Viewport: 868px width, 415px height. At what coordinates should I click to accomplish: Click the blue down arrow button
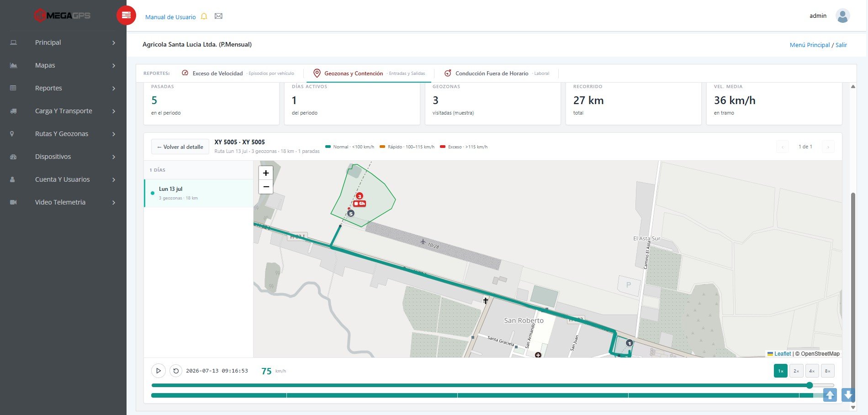point(848,395)
